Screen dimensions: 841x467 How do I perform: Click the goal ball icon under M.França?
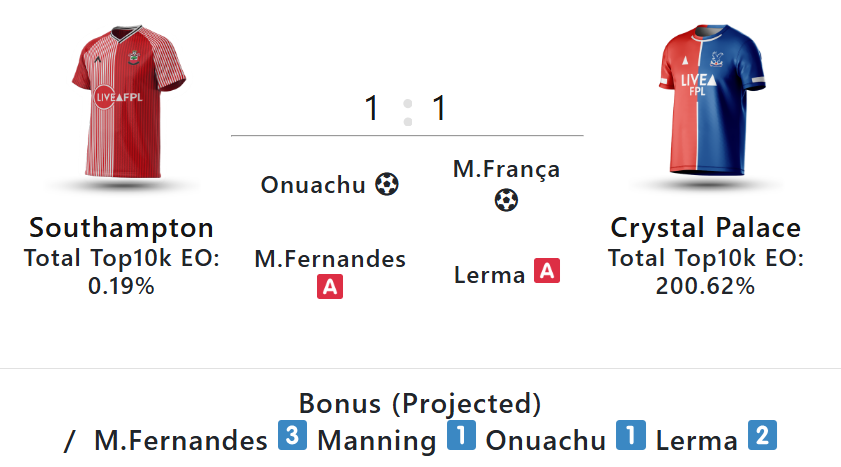(506, 201)
